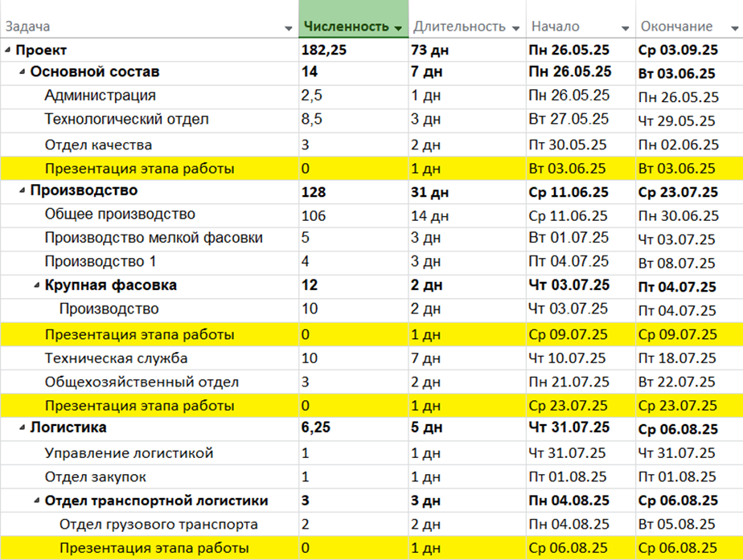Collapse the Крупная фасовка subgroup
743x560 pixels.
(x=37, y=286)
